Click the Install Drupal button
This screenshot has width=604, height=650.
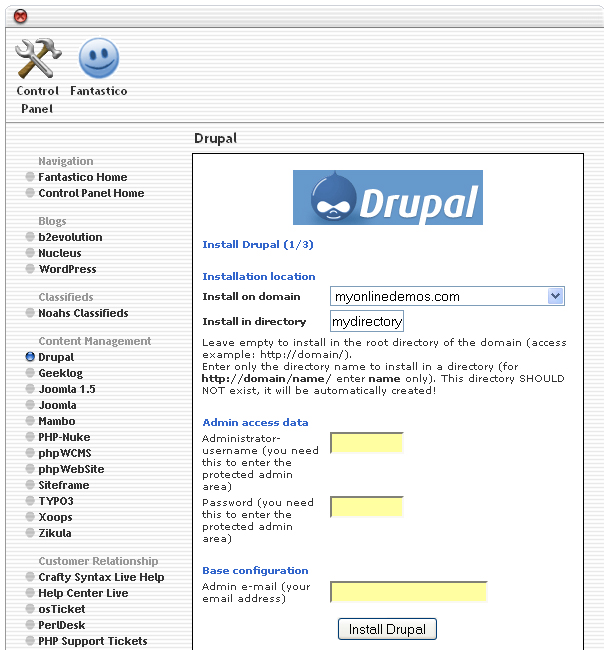pos(387,629)
